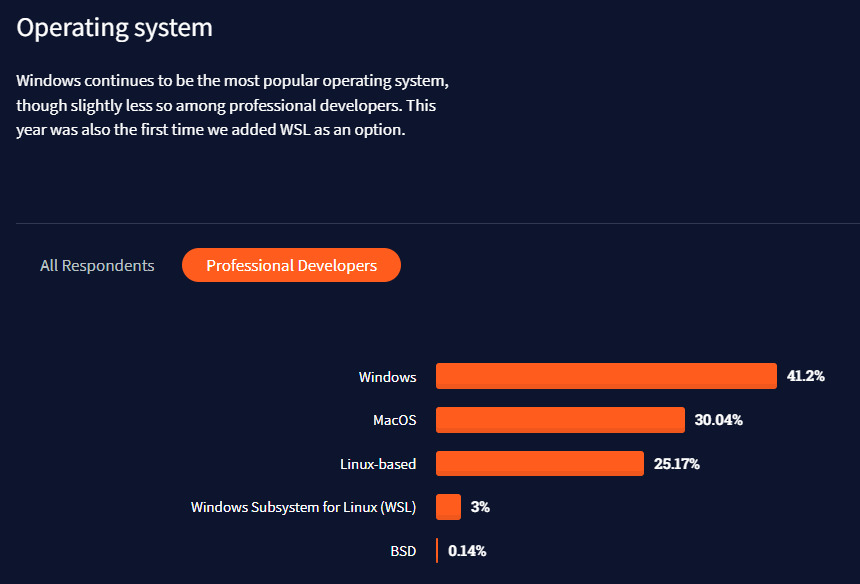Click the Windows Subsystem for Linux (WSL) label
This screenshot has width=860, height=584.
click(x=303, y=507)
